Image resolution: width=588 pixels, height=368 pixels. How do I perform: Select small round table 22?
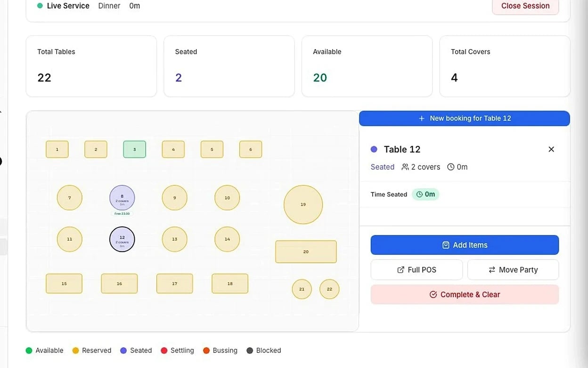tap(329, 289)
